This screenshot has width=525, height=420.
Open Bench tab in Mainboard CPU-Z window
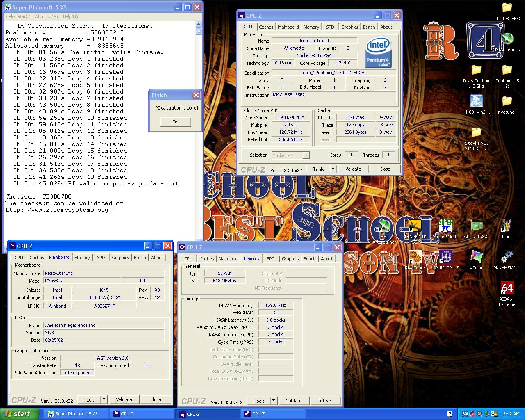pyautogui.click(x=140, y=258)
